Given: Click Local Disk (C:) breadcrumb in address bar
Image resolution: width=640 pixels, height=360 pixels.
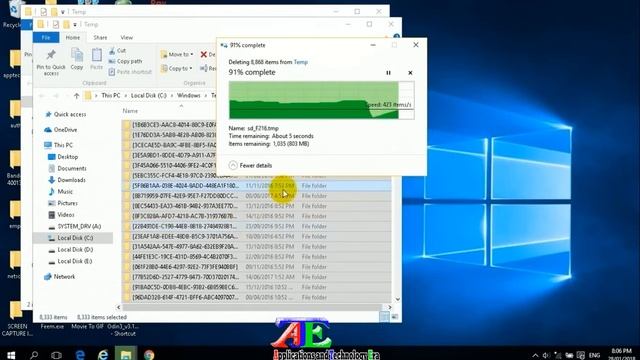Looking at the screenshot, I should click(x=149, y=96).
